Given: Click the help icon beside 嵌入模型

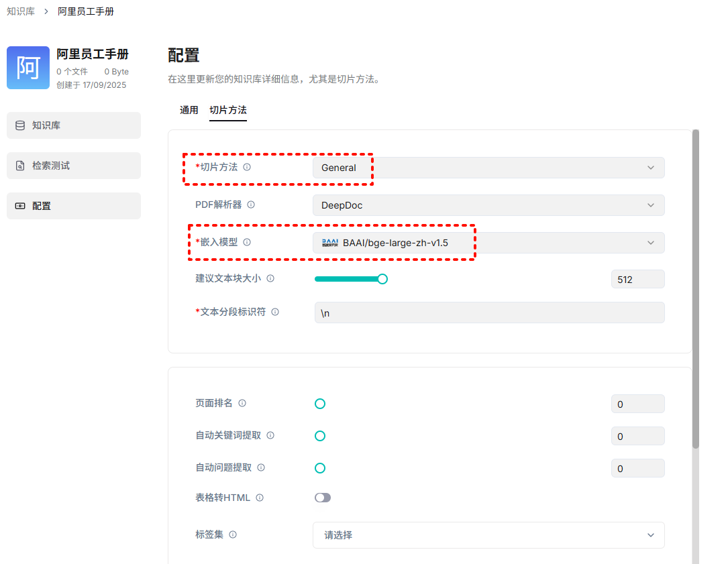Looking at the screenshot, I should (x=247, y=242).
